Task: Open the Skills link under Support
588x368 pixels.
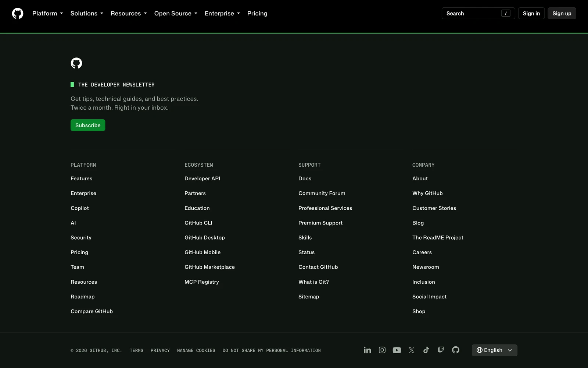Action: 305,237
